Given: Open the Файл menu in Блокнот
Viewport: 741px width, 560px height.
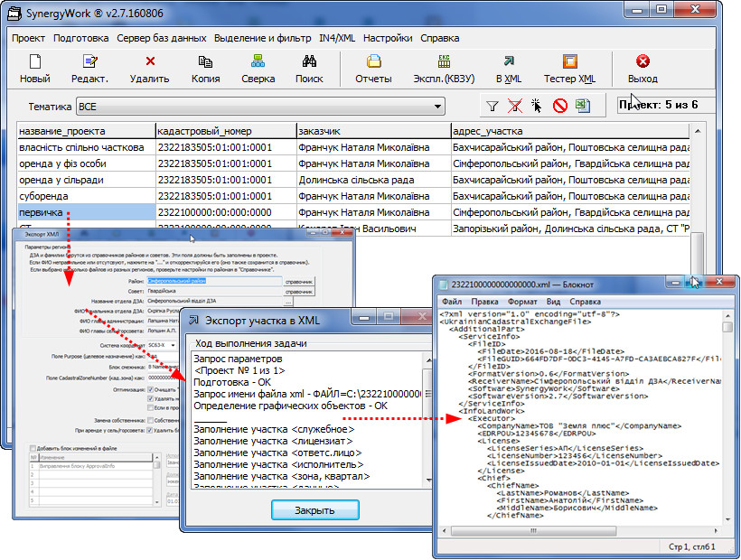Looking at the screenshot, I should click(452, 302).
